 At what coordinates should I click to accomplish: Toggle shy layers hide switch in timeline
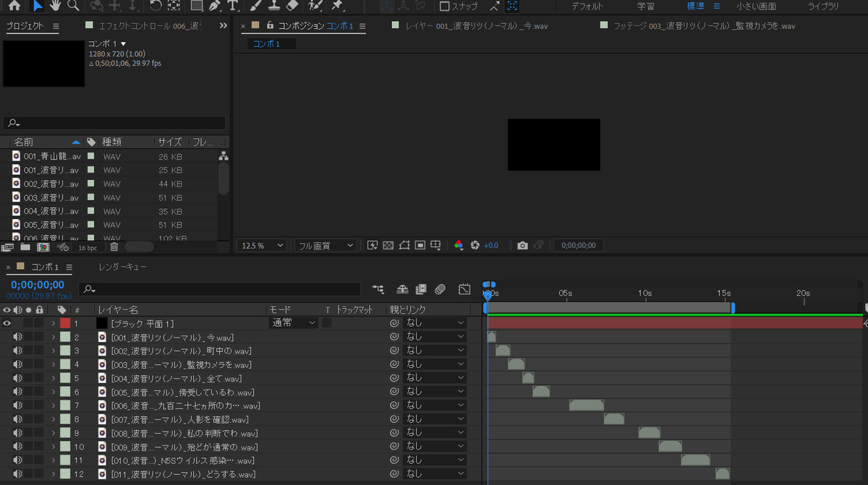(x=403, y=289)
